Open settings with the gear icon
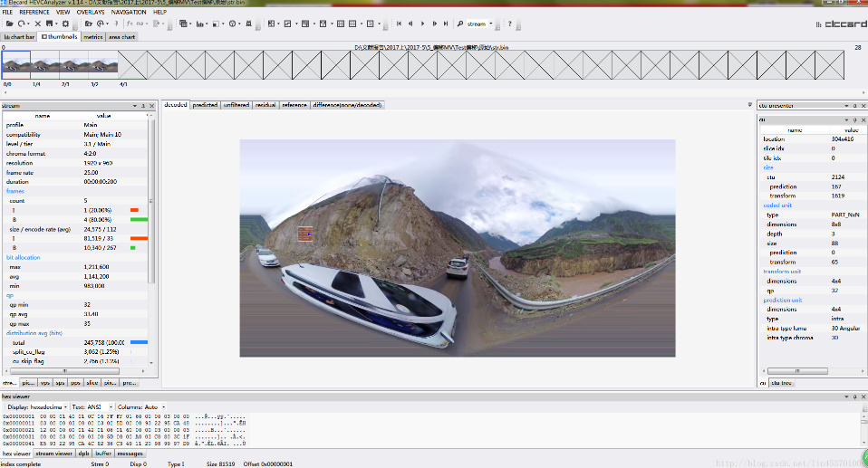This screenshot has width=868, height=468. point(65,24)
